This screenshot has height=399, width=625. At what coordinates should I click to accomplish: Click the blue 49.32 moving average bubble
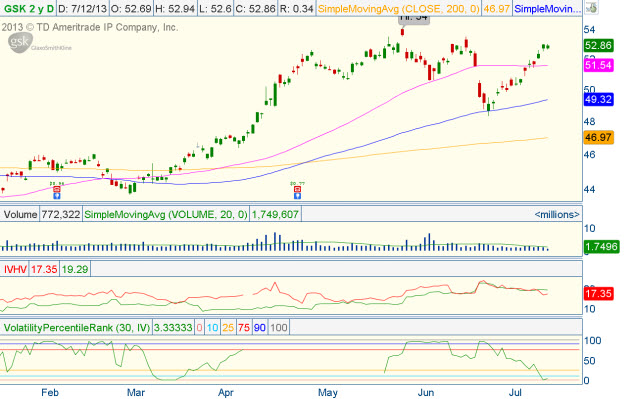[598, 99]
